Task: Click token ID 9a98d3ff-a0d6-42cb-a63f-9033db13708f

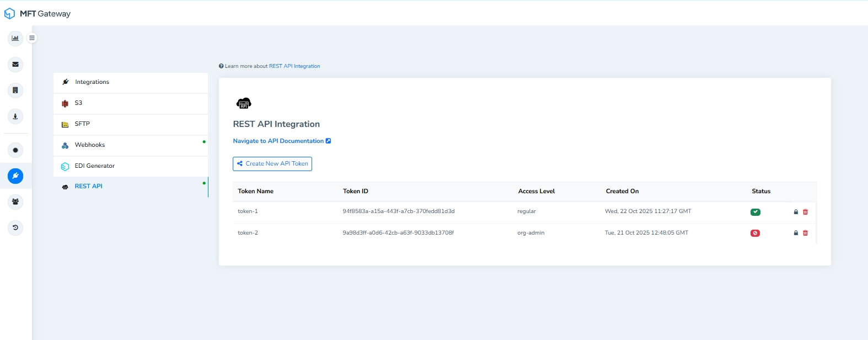Action: click(x=398, y=233)
